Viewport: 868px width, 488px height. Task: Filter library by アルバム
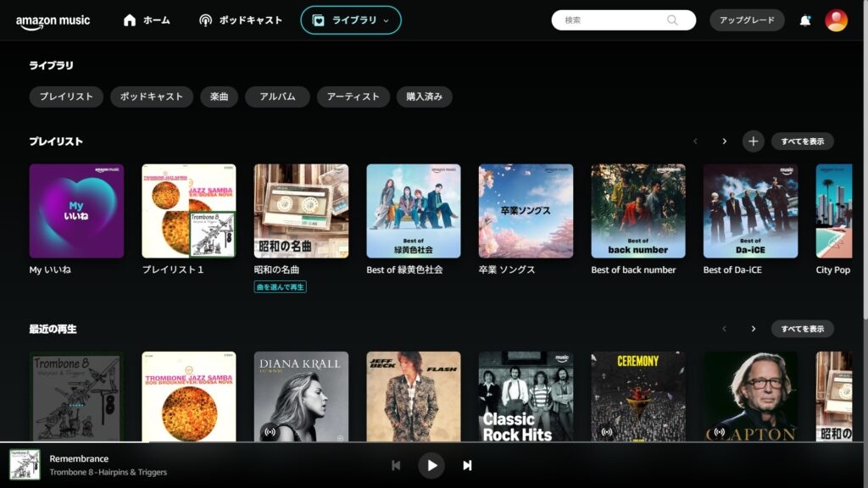[277, 97]
